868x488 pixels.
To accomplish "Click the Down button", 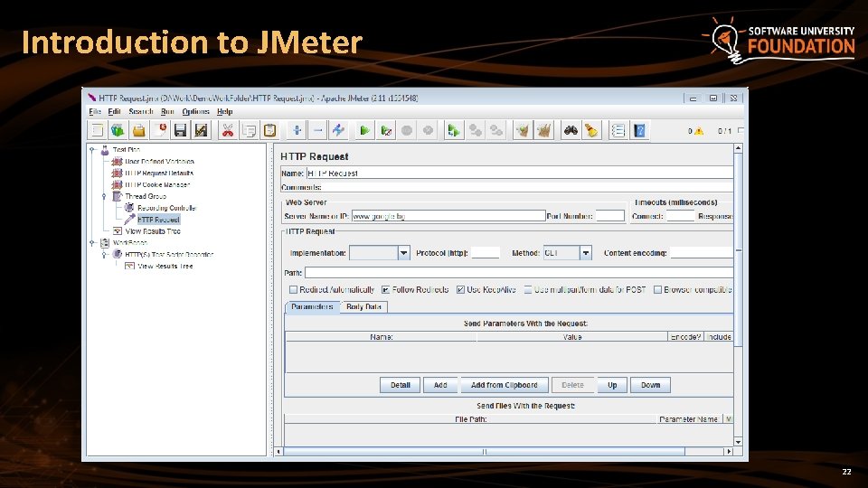I will tap(650, 385).
